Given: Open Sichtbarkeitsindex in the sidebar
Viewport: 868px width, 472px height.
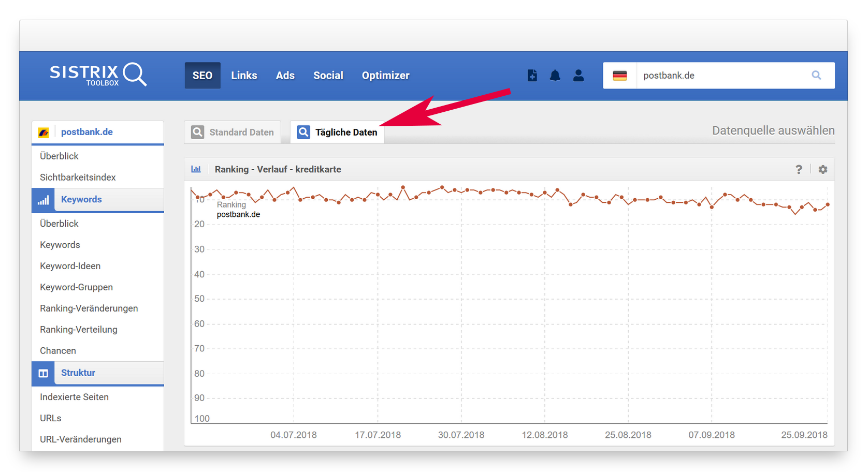Looking at the screenshot, I should [78, 178].
